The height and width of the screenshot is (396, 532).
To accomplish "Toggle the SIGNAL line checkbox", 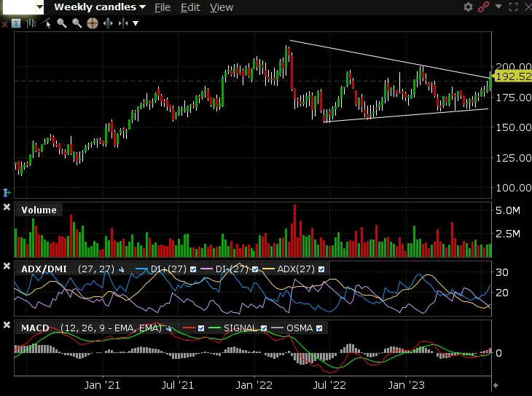I will tap(264, 328).
